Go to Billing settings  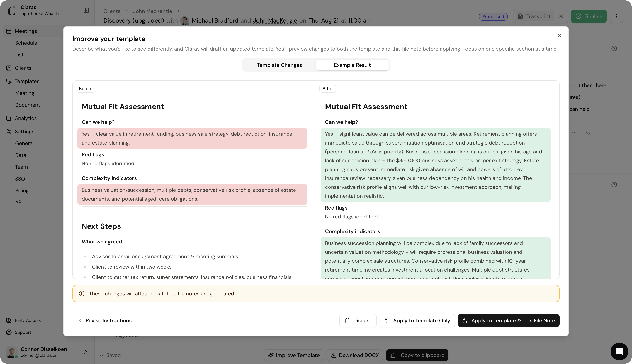[22, 190]
